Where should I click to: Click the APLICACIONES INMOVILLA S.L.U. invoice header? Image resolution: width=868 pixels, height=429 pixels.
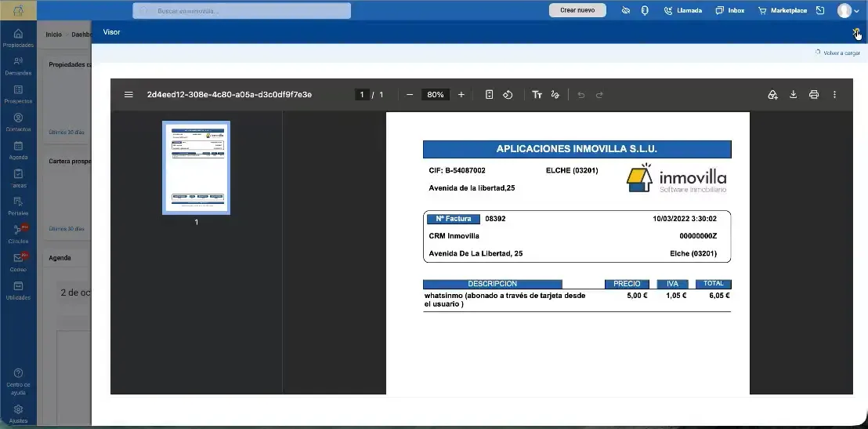[x=577, y=149]
